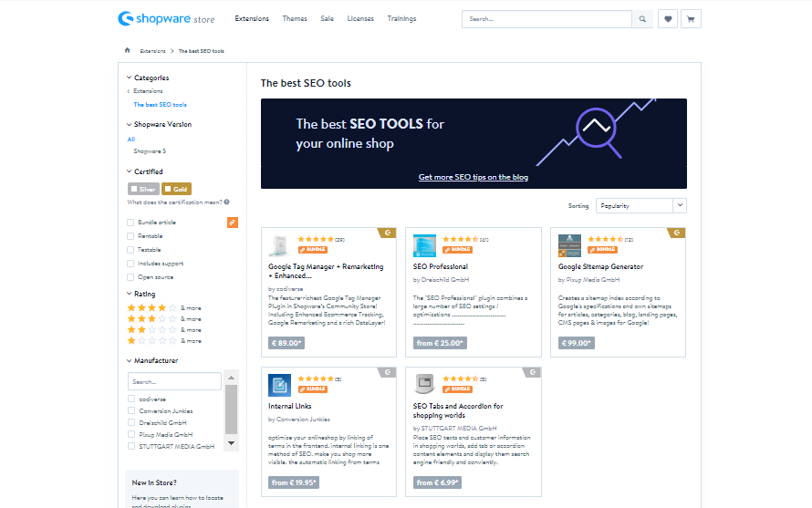
Task: Open Get more SEO tips on the blog link
Action: 474,177
